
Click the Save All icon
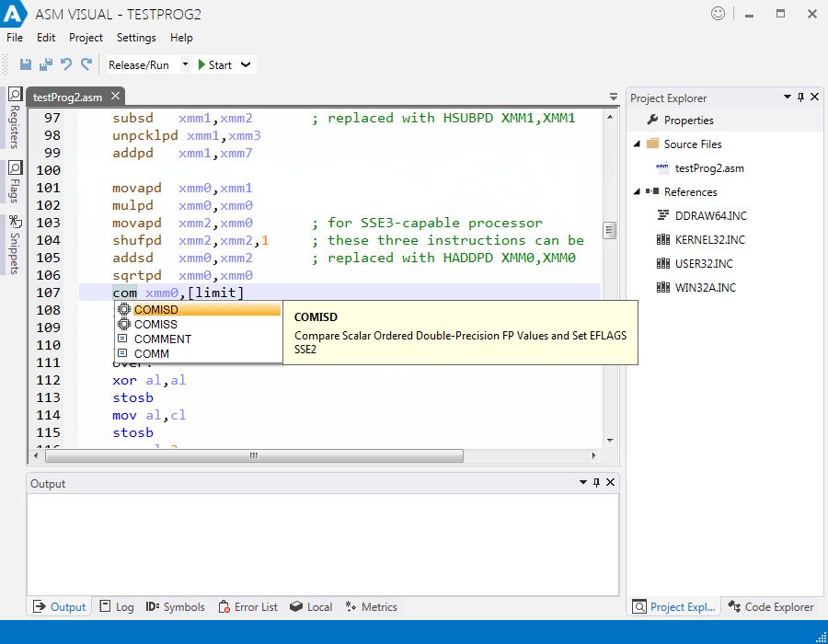(x=44, y=63)
